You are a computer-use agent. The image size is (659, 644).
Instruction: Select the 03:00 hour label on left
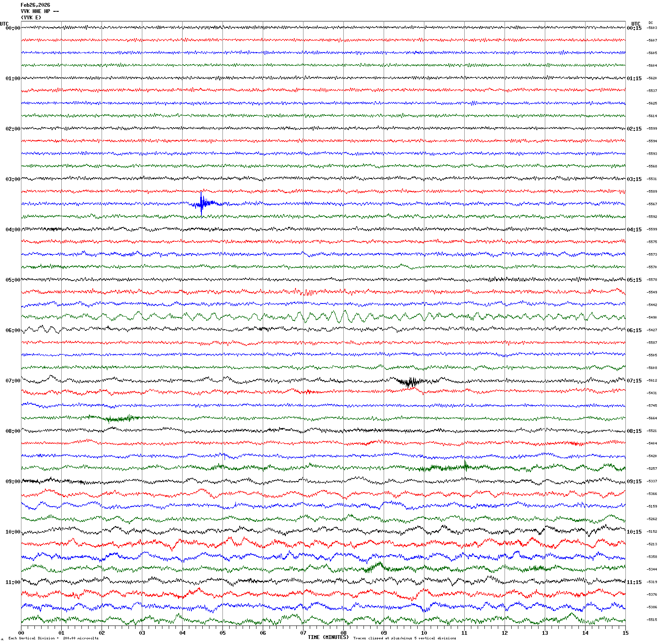pos(13,179)
